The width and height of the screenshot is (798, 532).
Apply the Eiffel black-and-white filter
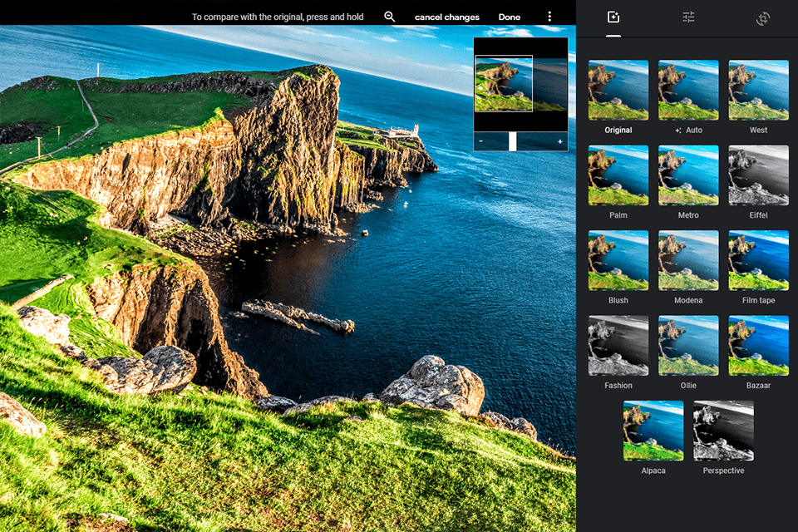[x=758, y=175]
